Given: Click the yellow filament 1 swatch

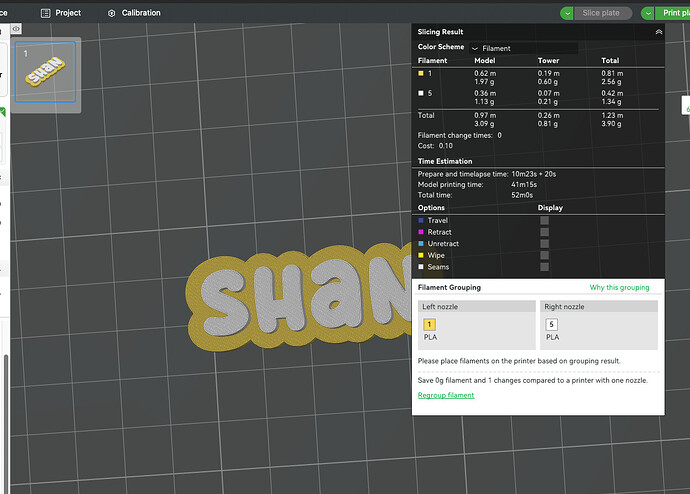Looking at the screenshot, I should (x=421, y=73).
